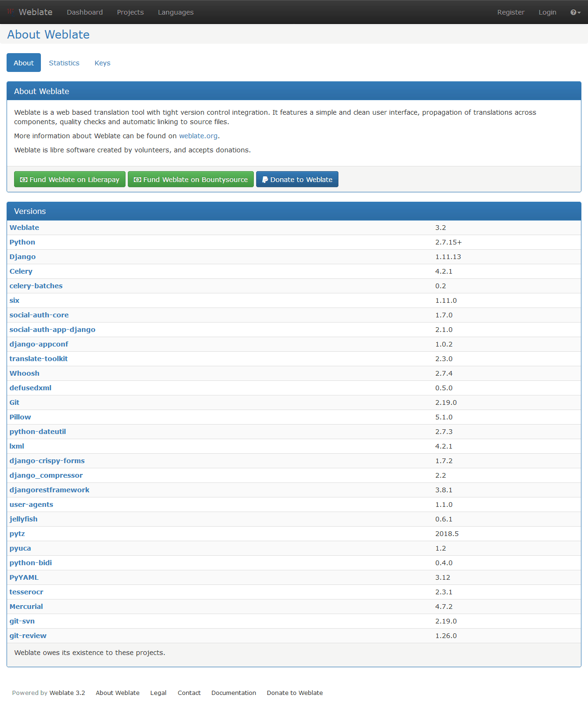Click the Donate to Weblate PayPal button
The image size is (588, 702).
(x=297, y=179)
